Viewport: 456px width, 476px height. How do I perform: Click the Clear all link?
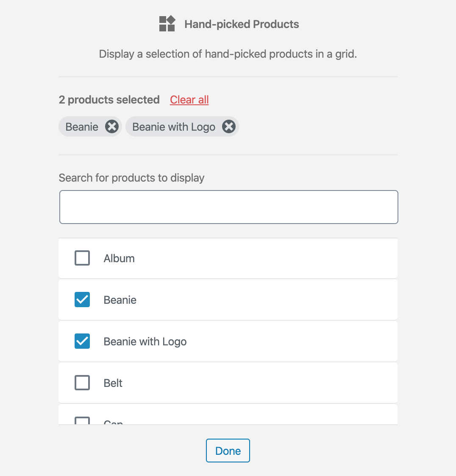(189, 100)
